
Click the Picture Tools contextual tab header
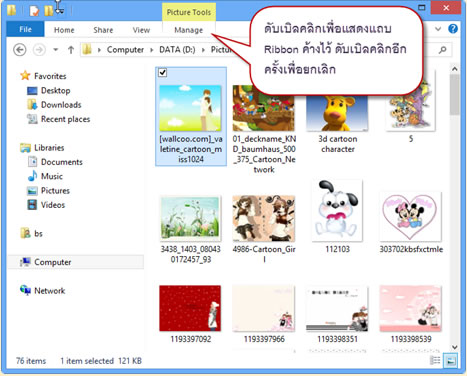(189, 12)
